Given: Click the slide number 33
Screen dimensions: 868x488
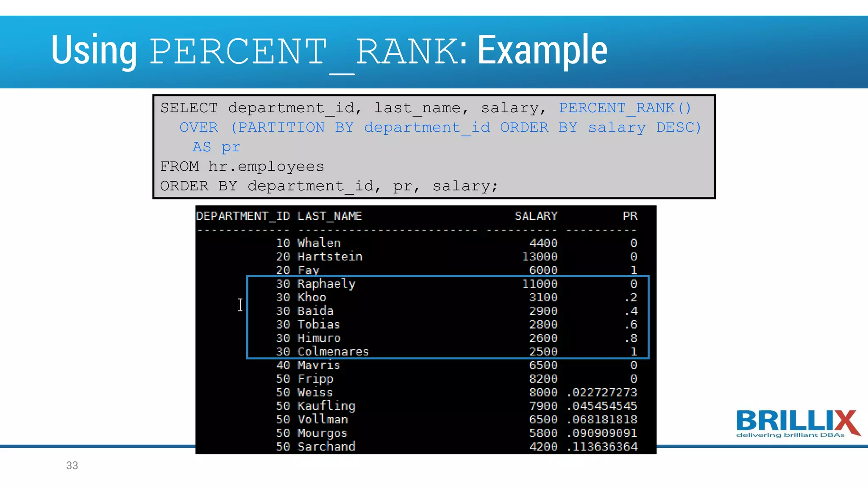Looking at the screenshot, I should click(72, 466).
